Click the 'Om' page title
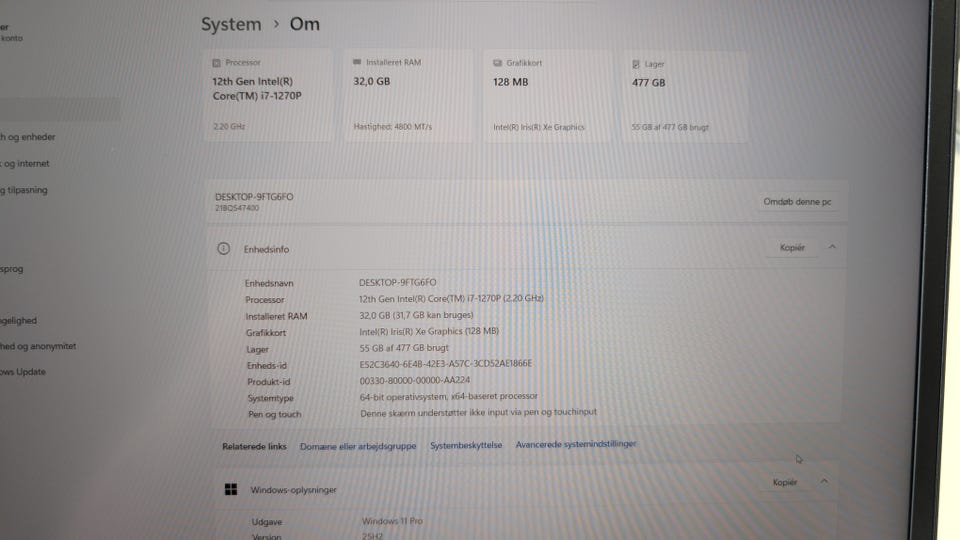Screen dimensions: 960x540 pos(304,24)
